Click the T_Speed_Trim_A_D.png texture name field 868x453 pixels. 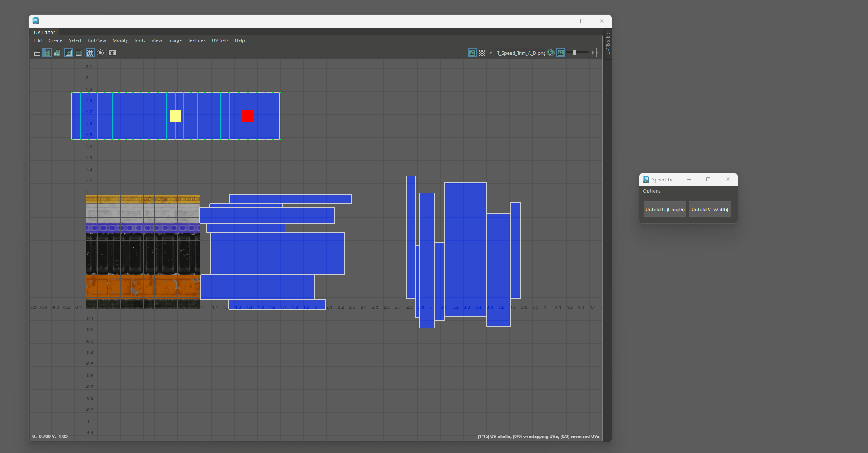click(521, 53)
